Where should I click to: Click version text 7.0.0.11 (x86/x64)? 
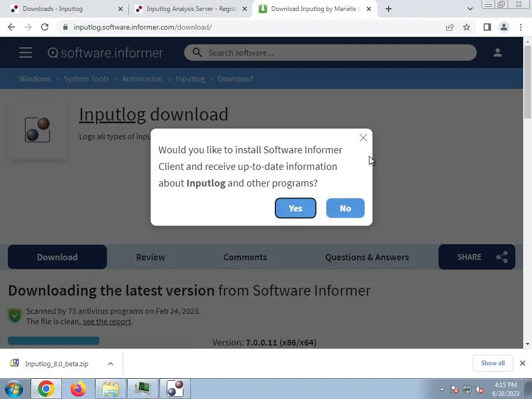click(281, 342)
